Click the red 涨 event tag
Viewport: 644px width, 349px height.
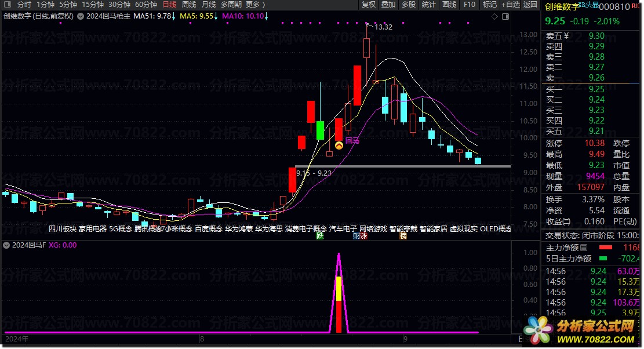363,236
